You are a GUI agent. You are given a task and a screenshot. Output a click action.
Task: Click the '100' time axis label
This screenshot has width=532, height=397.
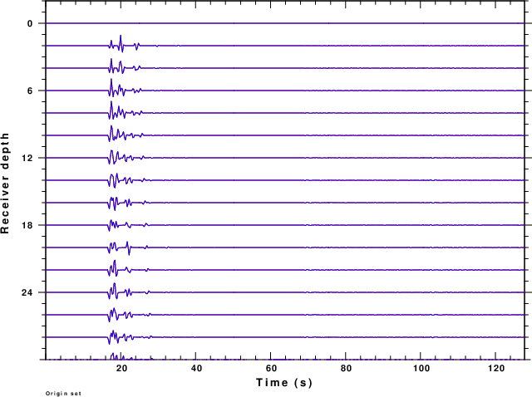[x=421, y=369]
